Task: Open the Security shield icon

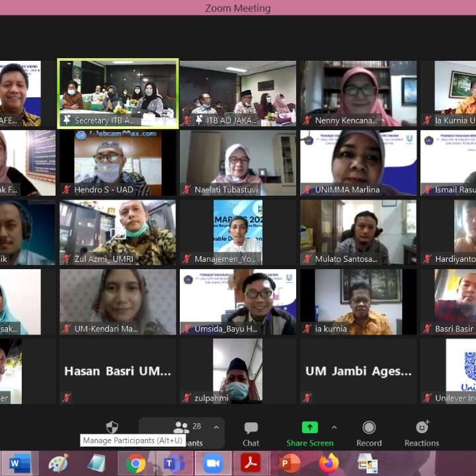Action: [112, 427]
